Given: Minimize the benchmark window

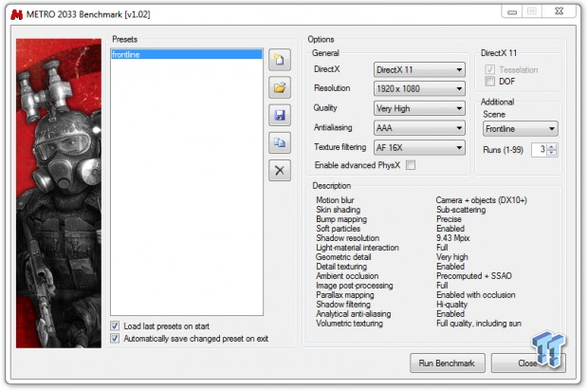Looking at the screenshot, I should pos(512,12).
